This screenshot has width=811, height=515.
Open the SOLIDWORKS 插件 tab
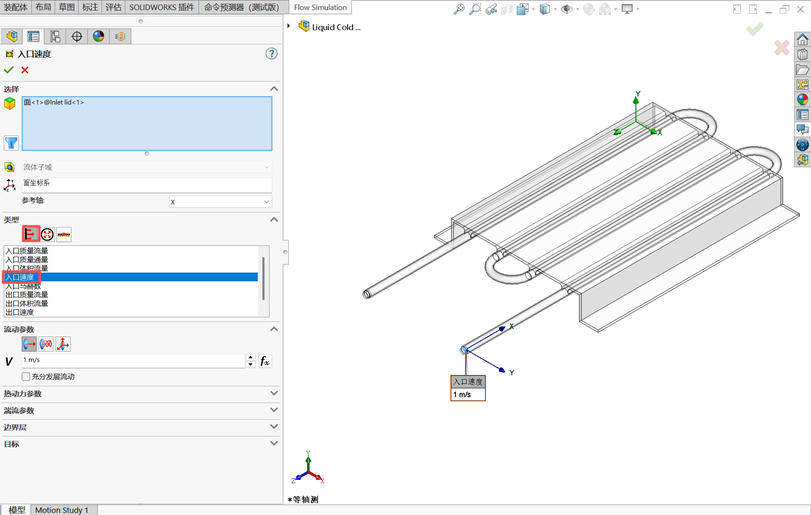pyautogui.click(x=161, y=7)
